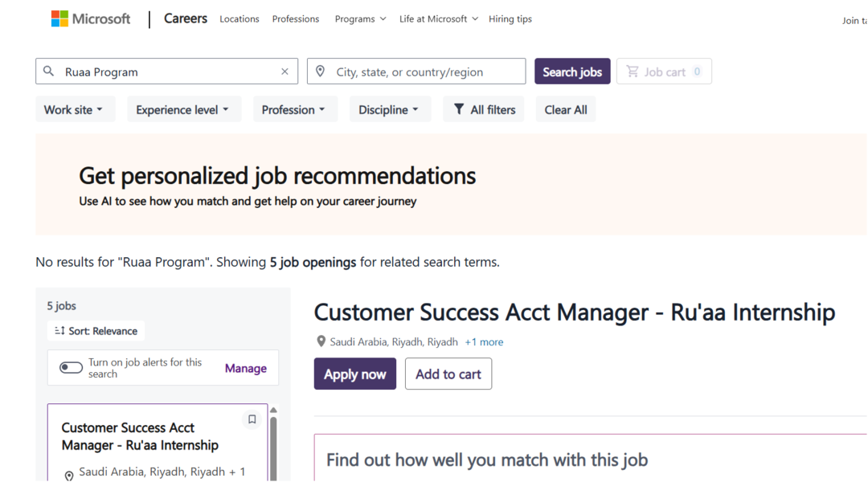Click Find out how well you match heading
The height and width of the screenshot is (482, 868).
click(486, 460)
